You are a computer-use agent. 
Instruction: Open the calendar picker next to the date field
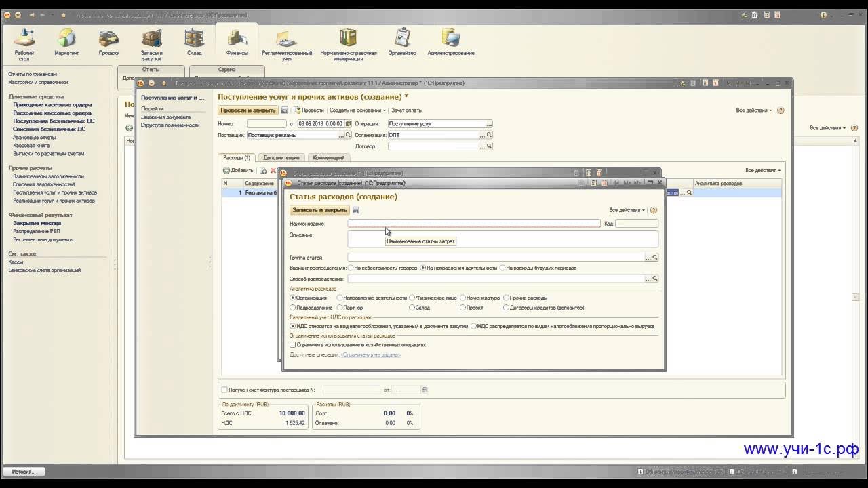348,124
